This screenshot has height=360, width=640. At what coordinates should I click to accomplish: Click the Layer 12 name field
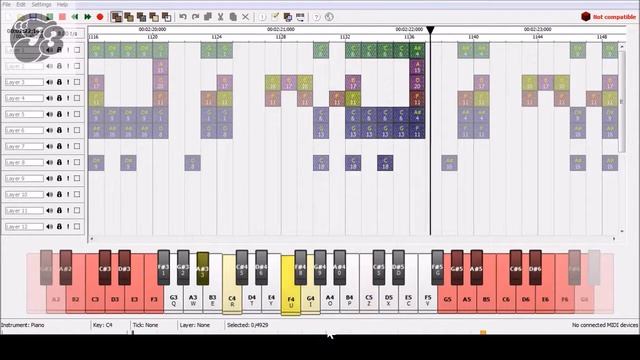[24, 227]
